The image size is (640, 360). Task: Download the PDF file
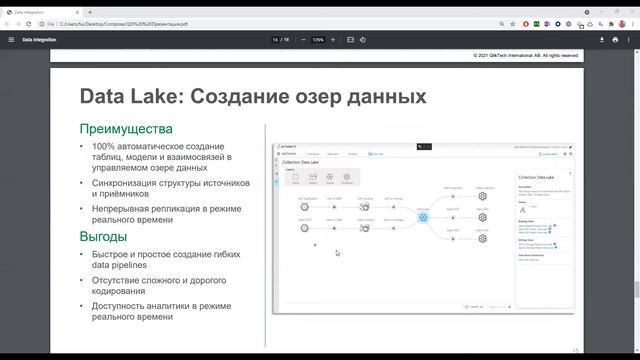(602, 40)
